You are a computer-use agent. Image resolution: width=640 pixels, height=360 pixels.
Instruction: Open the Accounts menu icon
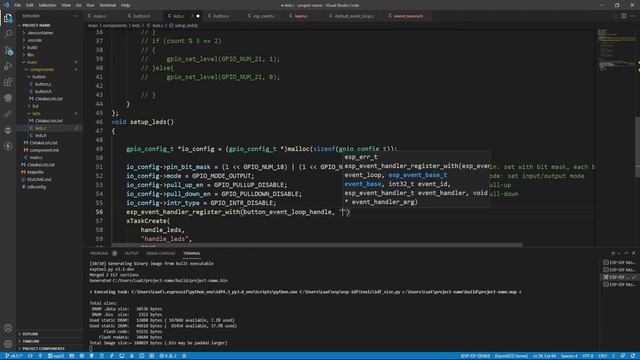pyautogui.click(x=8, y=328)
